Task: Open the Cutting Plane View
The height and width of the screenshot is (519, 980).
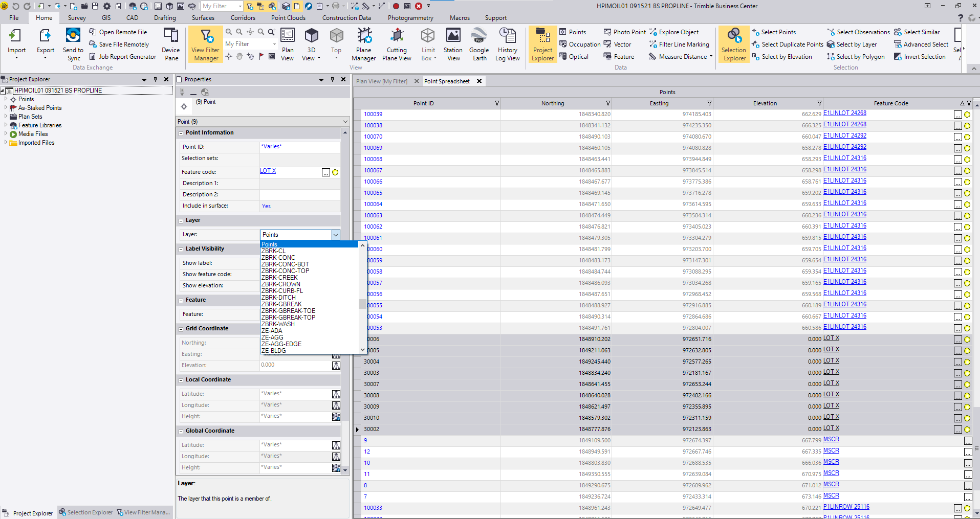Action: click(397, 44)
